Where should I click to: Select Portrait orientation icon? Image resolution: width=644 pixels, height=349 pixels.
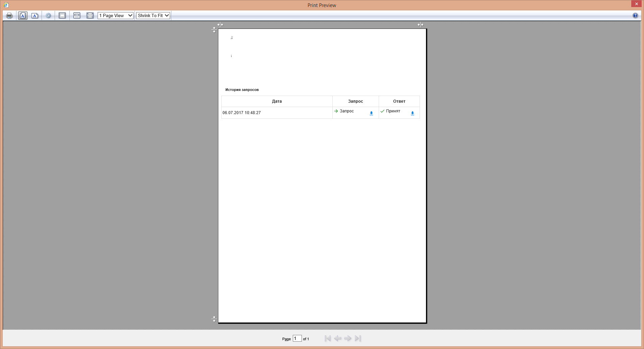(22, 16)
